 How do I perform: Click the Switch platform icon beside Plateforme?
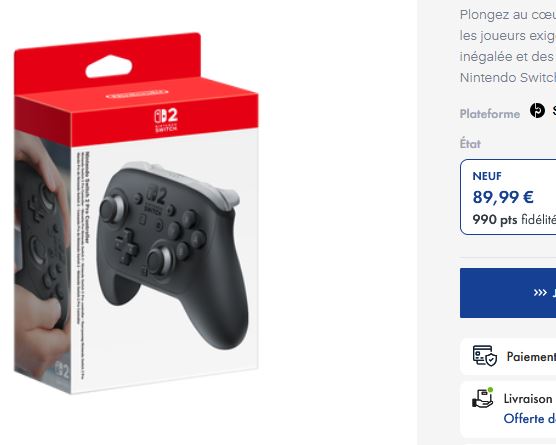[537, 111]
